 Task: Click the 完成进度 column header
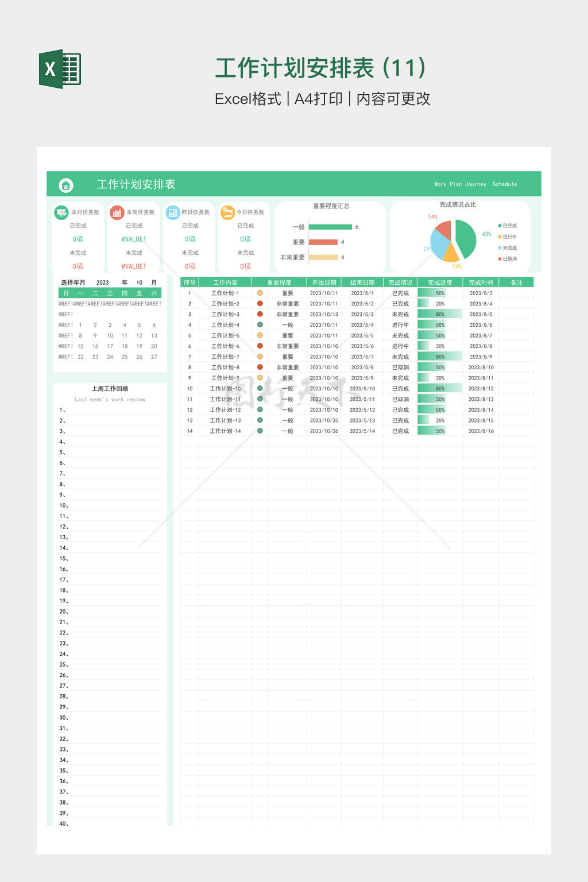(440, 283)
